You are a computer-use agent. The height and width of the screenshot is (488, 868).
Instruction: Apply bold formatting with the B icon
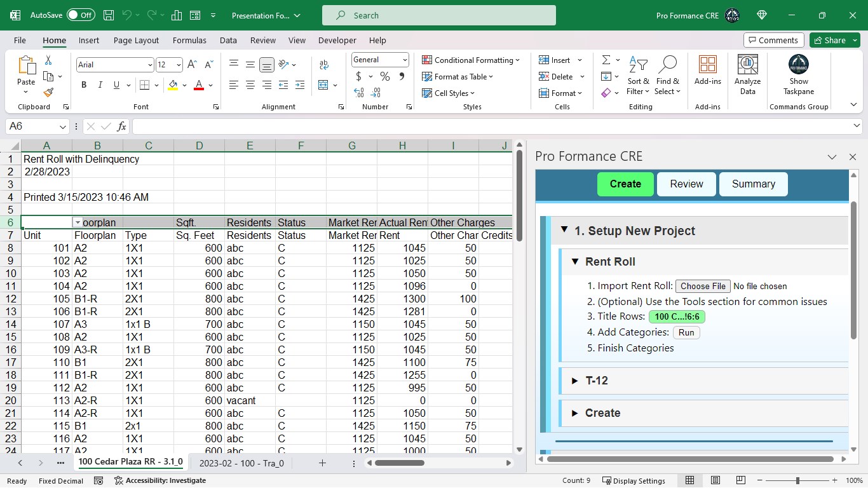tap(84, 85)
